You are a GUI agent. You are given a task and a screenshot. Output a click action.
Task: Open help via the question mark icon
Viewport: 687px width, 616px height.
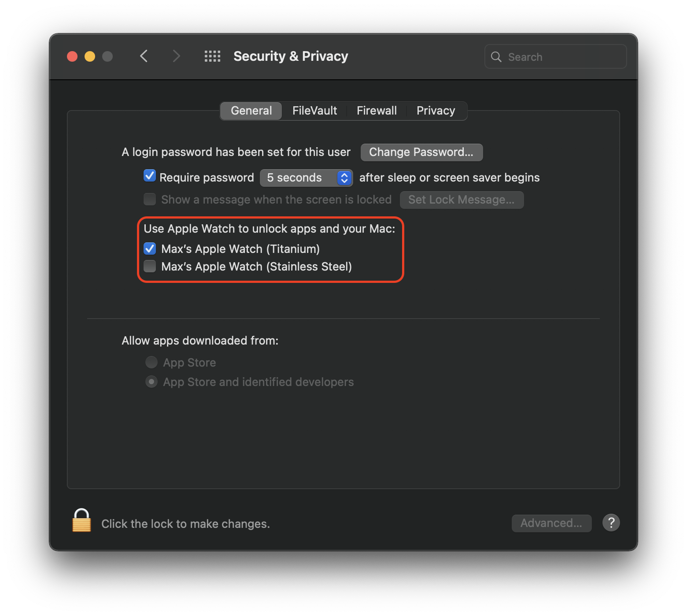[x=611, y=523]
